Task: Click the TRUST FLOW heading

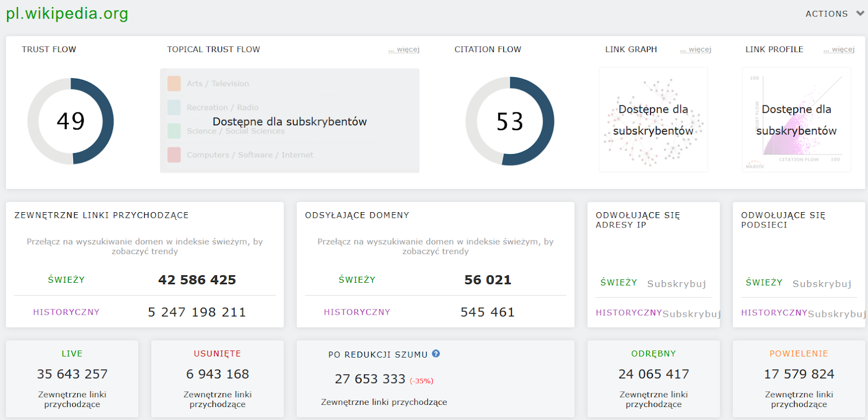Action: 49,49
